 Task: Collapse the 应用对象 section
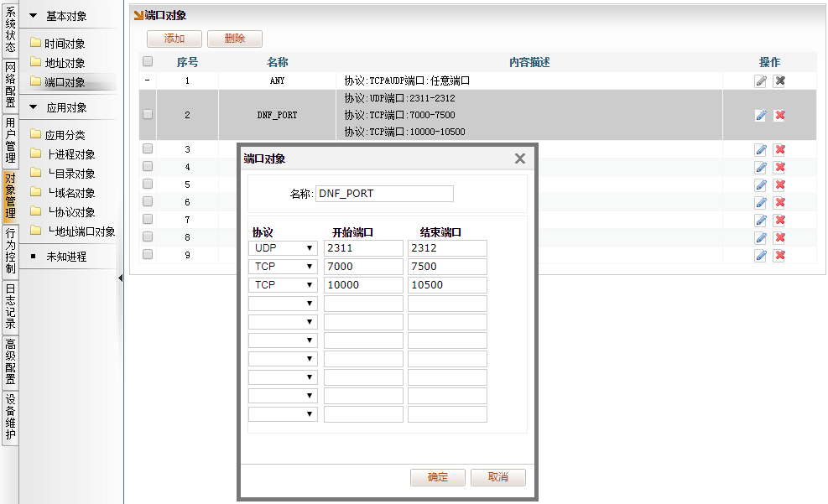[x=34, y=107]
